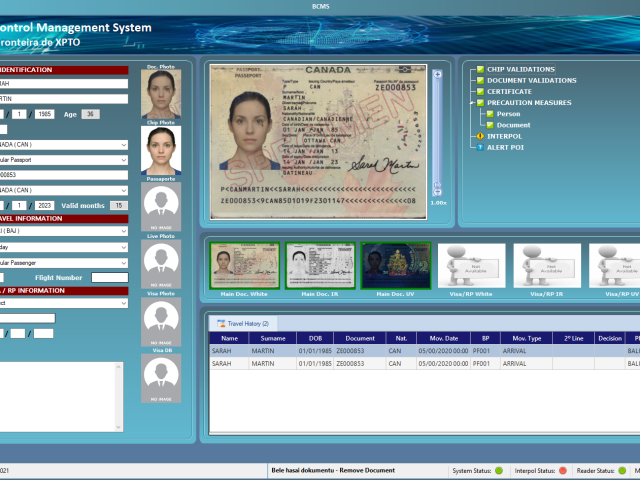640x480 pixels.
Task: Click the Flight Number input field
Action: tap(110, 278)
